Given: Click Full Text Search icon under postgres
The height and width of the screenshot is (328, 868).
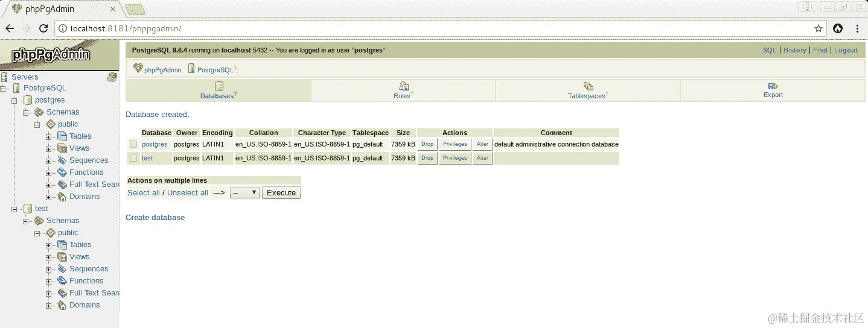Looking at the screenshot, I should [62, 184].
